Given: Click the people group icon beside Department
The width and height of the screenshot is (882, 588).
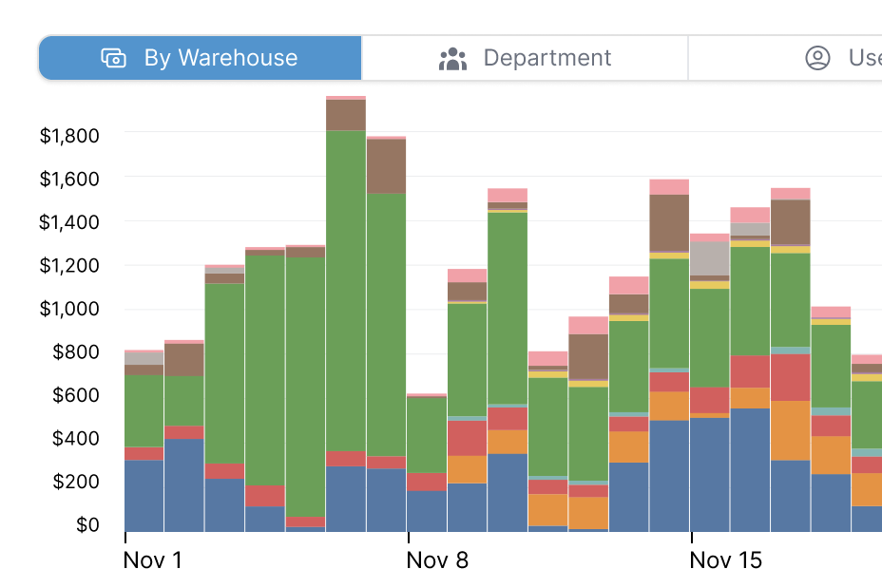Looking at the screenshot, I should [452, 59].
